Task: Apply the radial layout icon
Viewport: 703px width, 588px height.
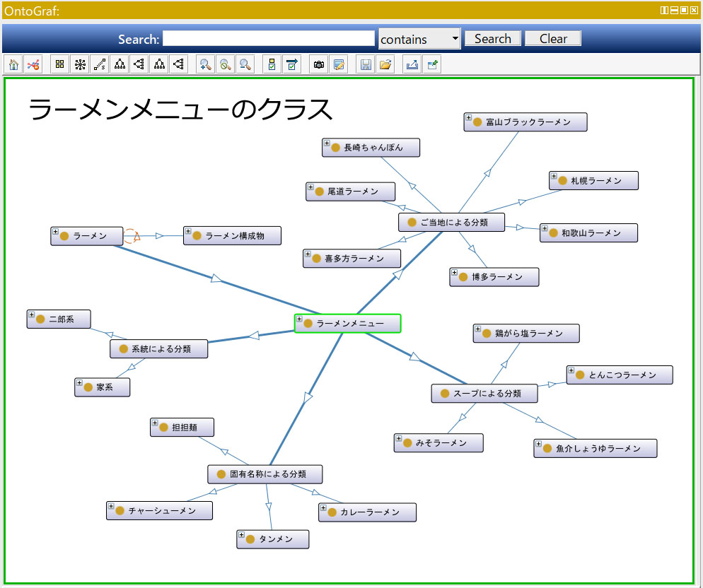Action: pyautogui.click(x=80, y=64)
